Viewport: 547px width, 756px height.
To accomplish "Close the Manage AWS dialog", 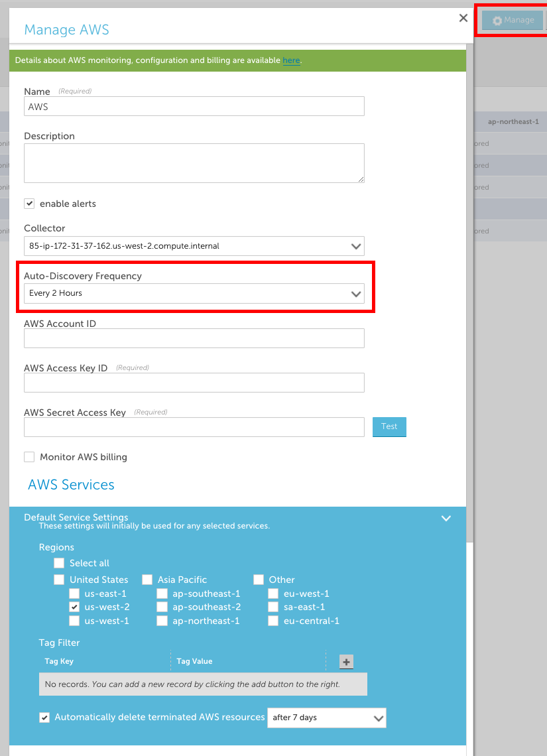I will click(463, 19).
